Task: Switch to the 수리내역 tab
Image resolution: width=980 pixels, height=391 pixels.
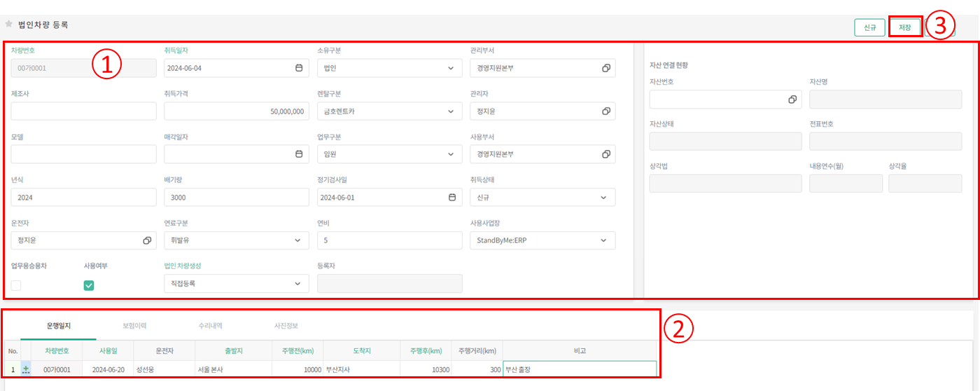Action: point(210,326)
